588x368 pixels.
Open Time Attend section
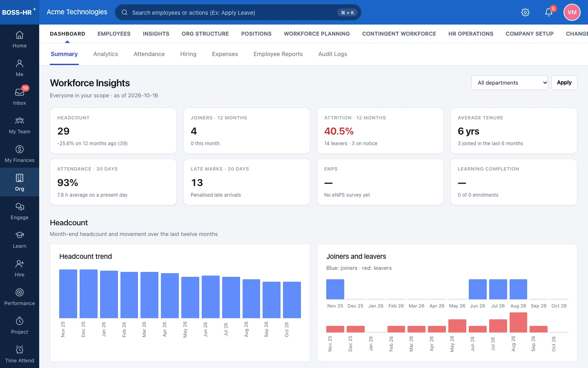[x=20, y=355]
